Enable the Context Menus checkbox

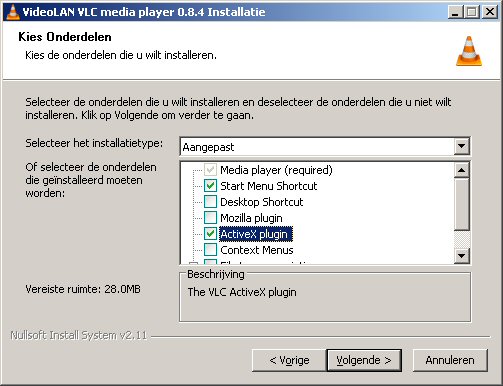(x=210, y=250)
